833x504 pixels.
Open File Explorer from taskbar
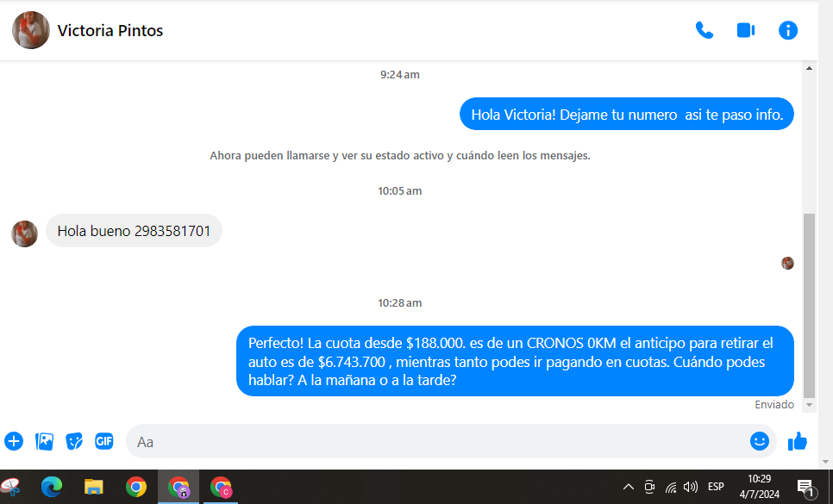coord(93,487)
